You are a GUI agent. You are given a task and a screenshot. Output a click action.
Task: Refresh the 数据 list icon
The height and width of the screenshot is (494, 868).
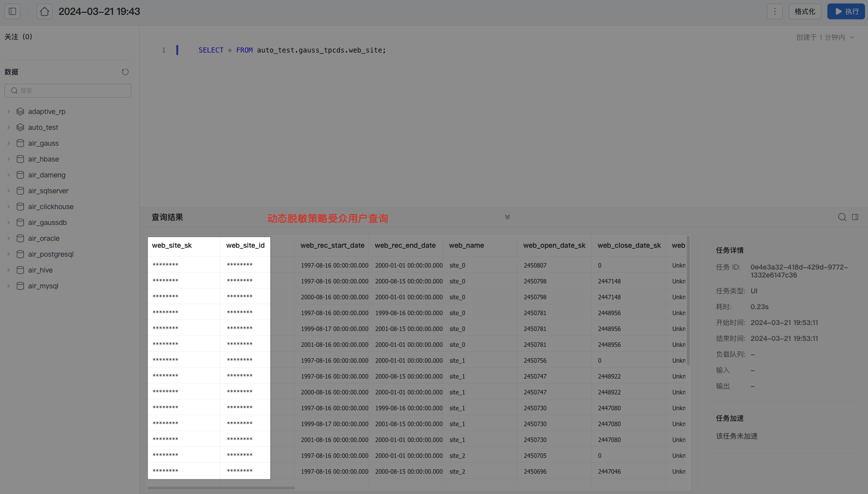point(125,72)
